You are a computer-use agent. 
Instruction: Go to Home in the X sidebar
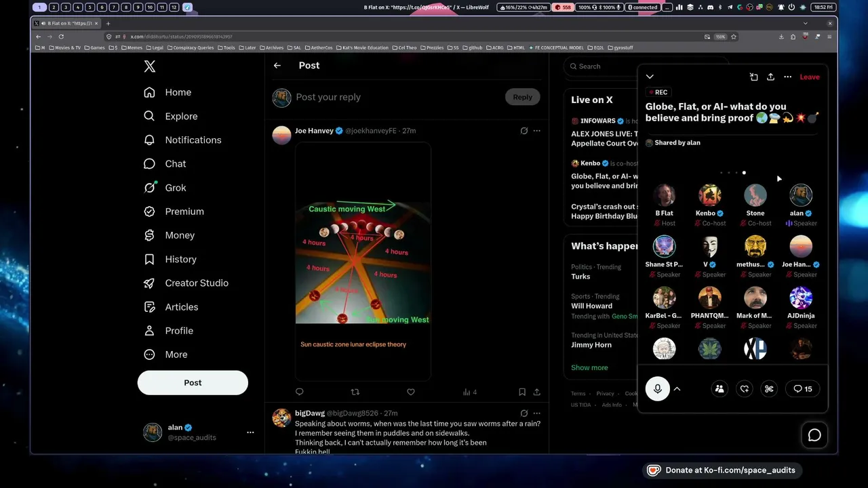point(168,92)
